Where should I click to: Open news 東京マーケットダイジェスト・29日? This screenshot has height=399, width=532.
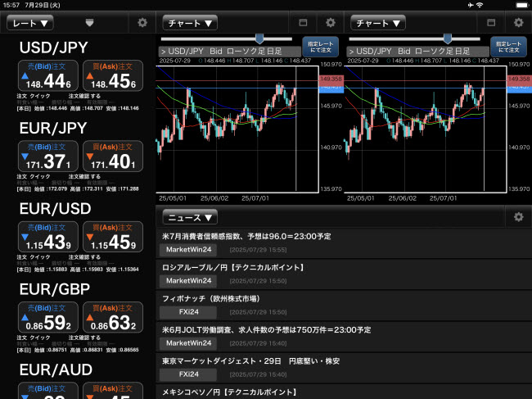(x=250, y=361)
